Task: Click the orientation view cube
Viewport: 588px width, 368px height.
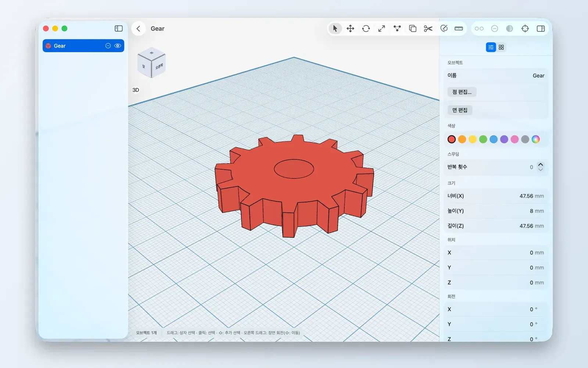Action: pos(151,63)
